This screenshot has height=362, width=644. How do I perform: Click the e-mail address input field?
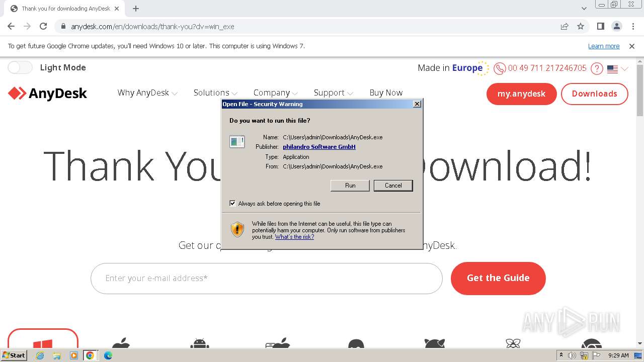coord(267,278)
